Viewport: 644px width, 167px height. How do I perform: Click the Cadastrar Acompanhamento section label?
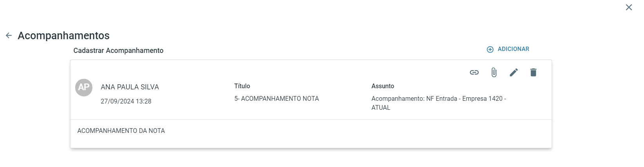pos(118,51)
